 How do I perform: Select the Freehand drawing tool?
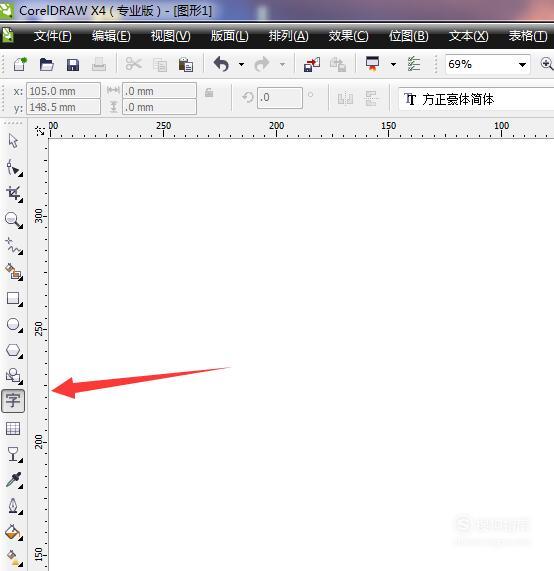point(14,246)
